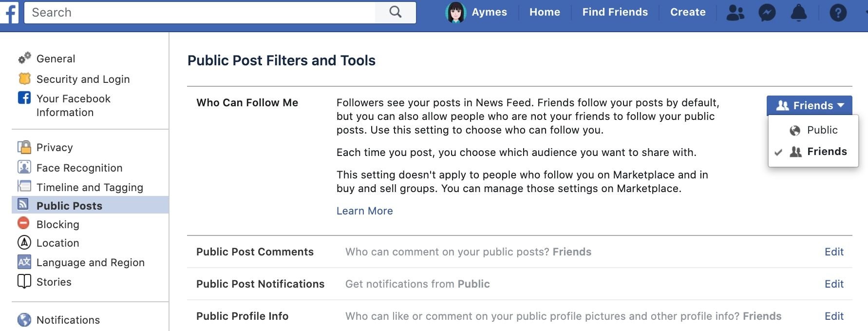Click the Aymes profile avatar
The image size is (868, 331).
point(455,13)
